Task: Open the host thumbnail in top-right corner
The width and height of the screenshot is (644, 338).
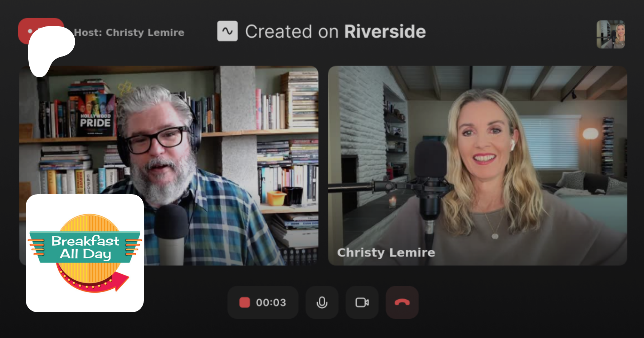Action: point(610,34)
